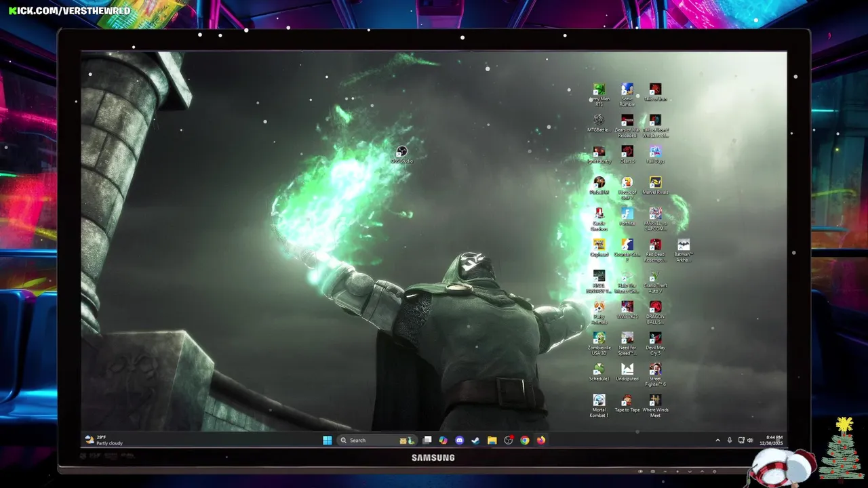Click the microphone tray icon

pyautogui.click(x=730, y=441)
